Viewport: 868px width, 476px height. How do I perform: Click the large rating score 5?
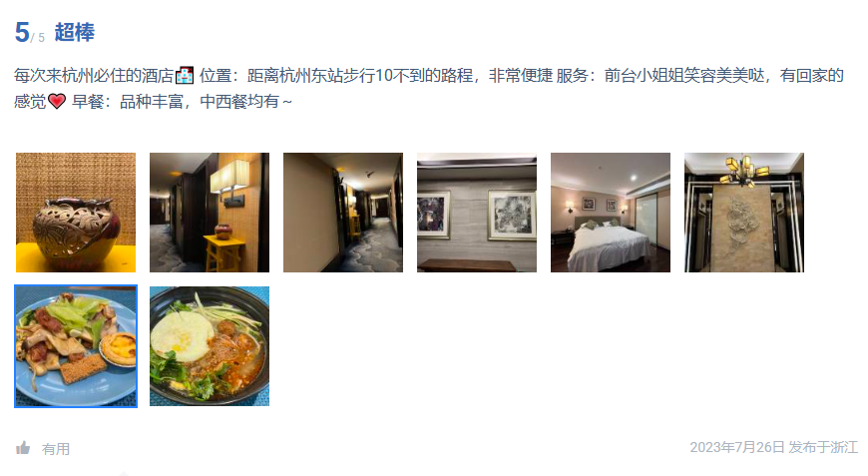pyautogui.click(x=22, y=32)
